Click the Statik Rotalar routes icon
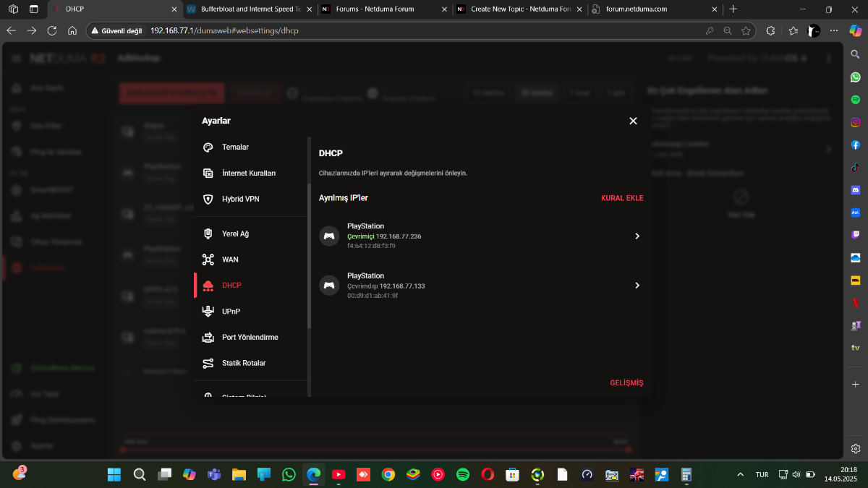The width and height of the screenshot is (868, 488). (x=208, y=363)
